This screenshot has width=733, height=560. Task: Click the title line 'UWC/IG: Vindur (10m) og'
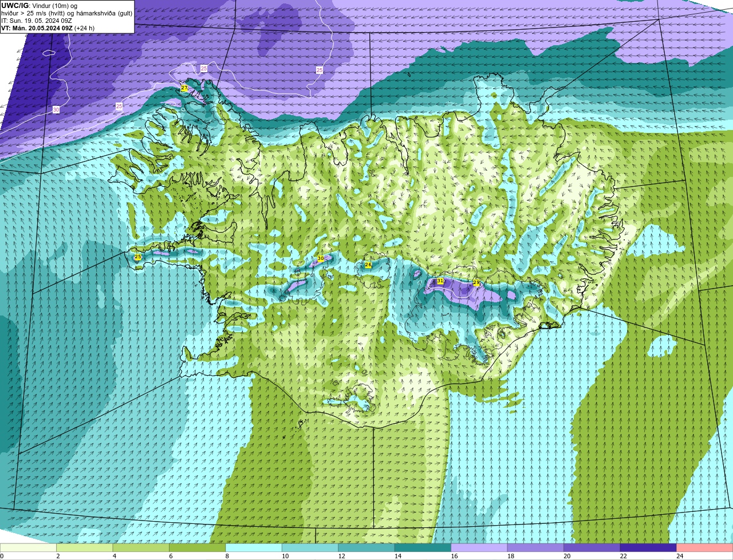[x=39, y=5]
